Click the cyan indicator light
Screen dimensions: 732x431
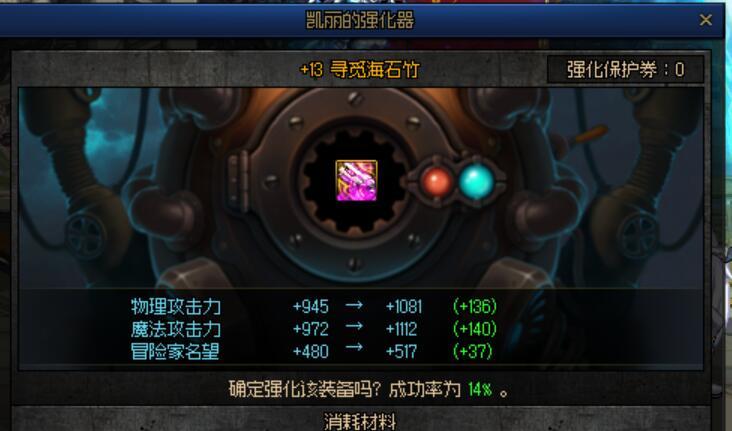(476, 181)
